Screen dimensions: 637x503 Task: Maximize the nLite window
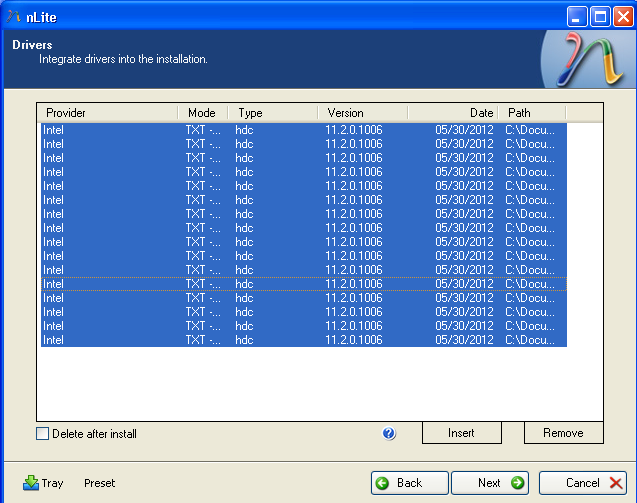pos(600,17)
